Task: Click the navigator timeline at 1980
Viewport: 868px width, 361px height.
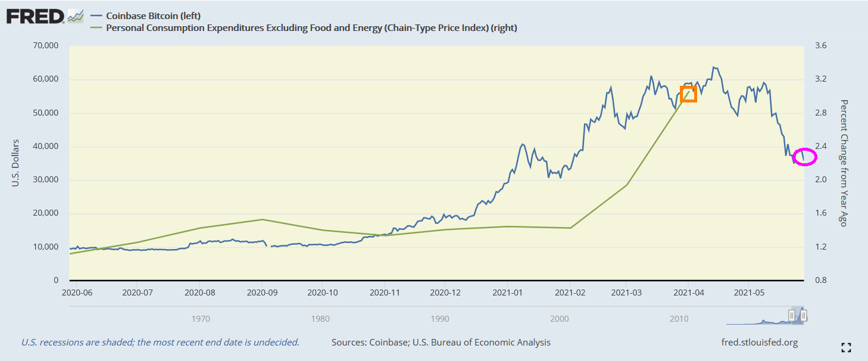Action: [320, 319]
